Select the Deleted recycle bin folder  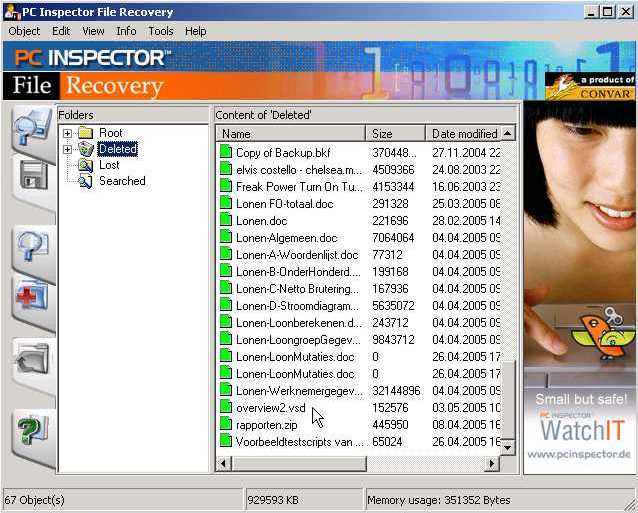(118, 149)
